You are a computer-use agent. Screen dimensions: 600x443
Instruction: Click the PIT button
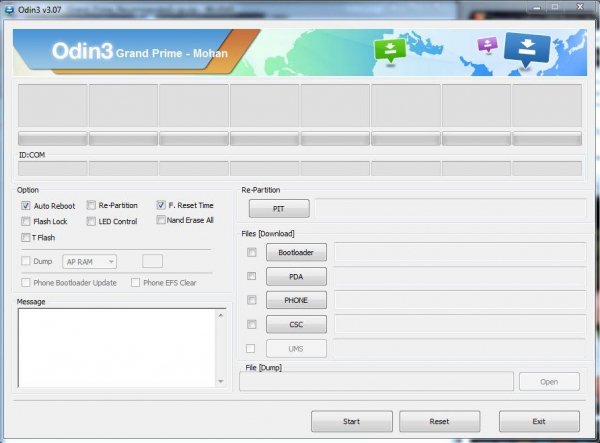279,209
